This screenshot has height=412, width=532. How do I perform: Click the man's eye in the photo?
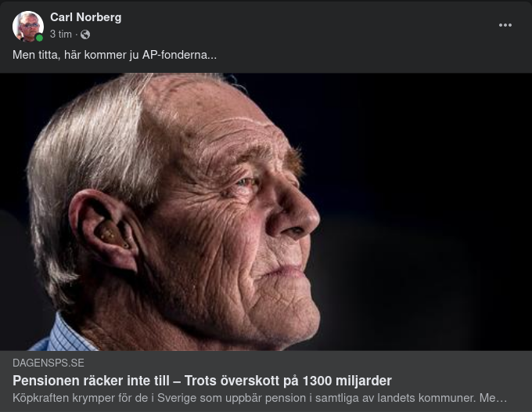248,182
